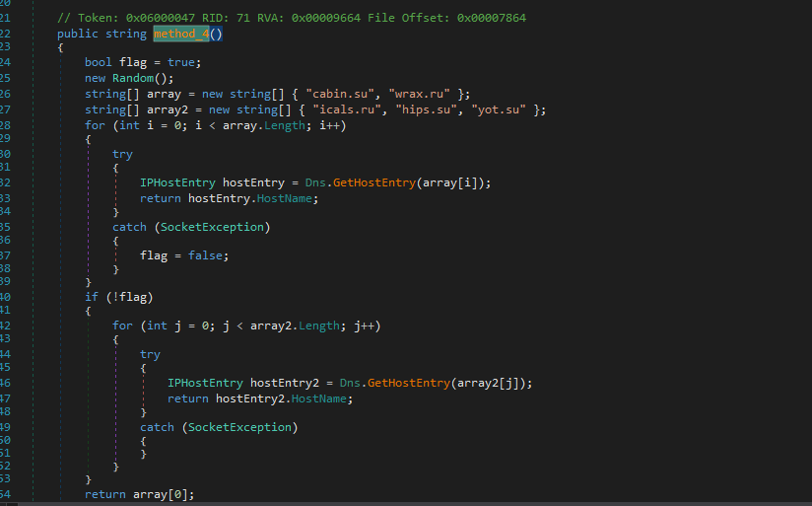
Task: Click the flag = false statement
Action: (184, 255)
